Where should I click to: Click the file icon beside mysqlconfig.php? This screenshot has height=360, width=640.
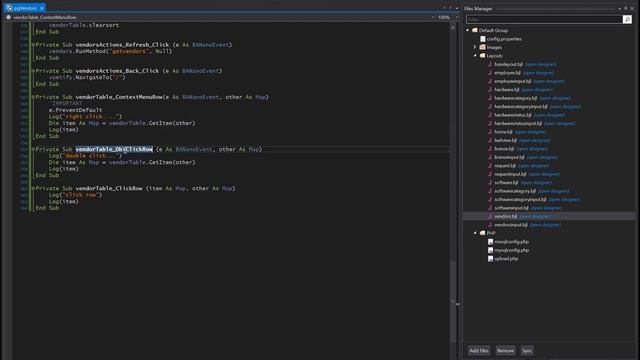click(490, 250)
